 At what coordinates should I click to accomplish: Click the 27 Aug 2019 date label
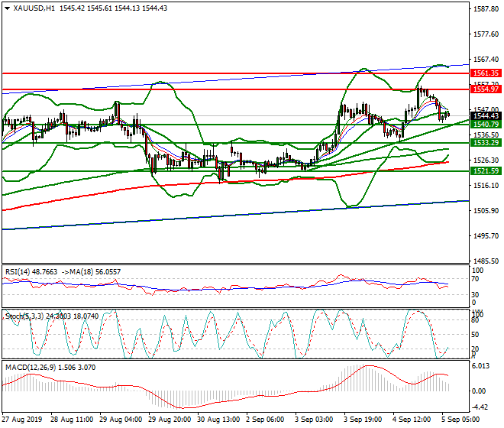point(22,420)
